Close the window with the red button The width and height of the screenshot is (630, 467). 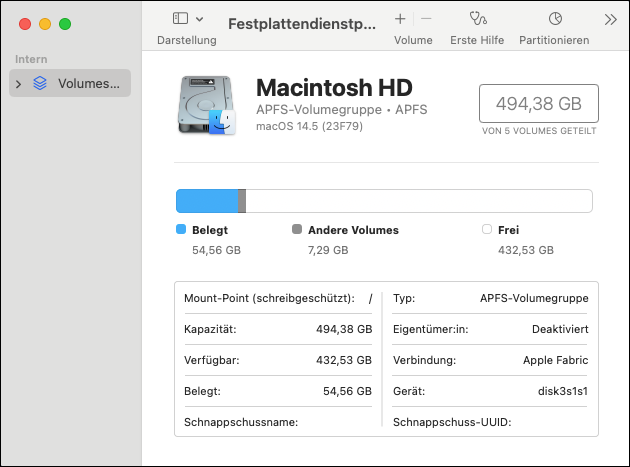pyautogui.click(x=25, y=24)
